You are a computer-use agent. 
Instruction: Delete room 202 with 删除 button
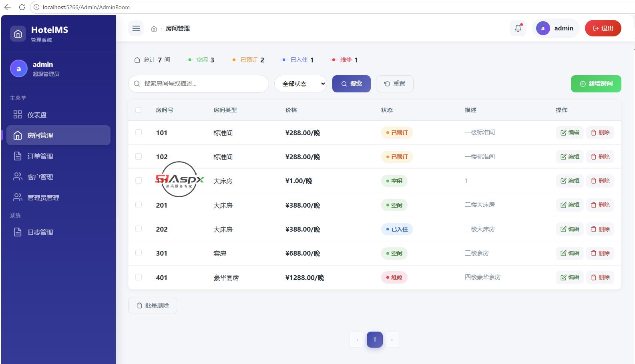point(600,229)
